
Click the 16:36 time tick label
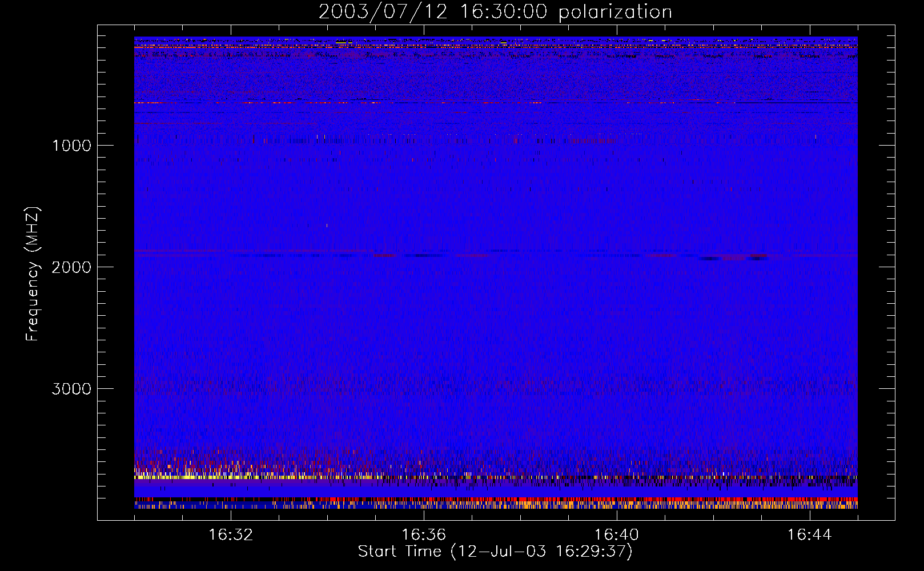point(424,535)
